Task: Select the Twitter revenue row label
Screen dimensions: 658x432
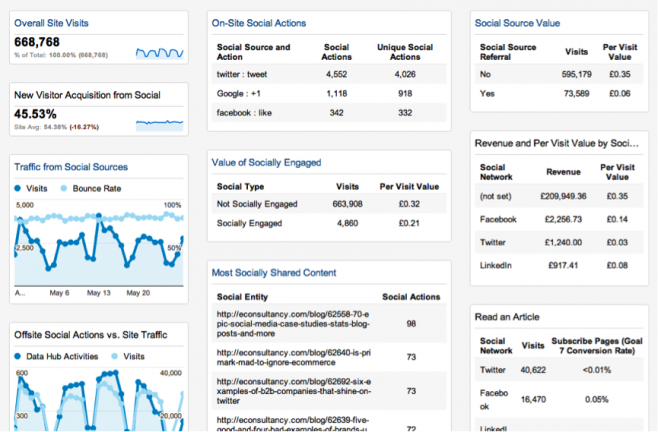Action: (x=493, y=243)
